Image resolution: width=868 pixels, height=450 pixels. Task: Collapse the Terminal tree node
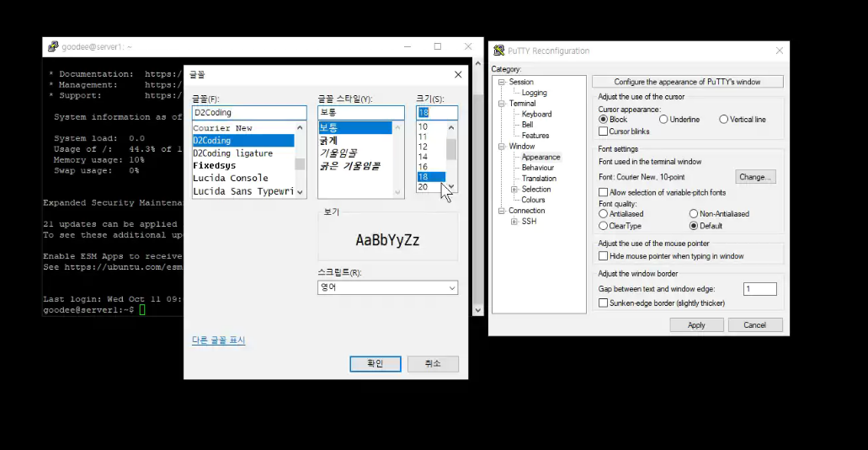tap(502, 104)
